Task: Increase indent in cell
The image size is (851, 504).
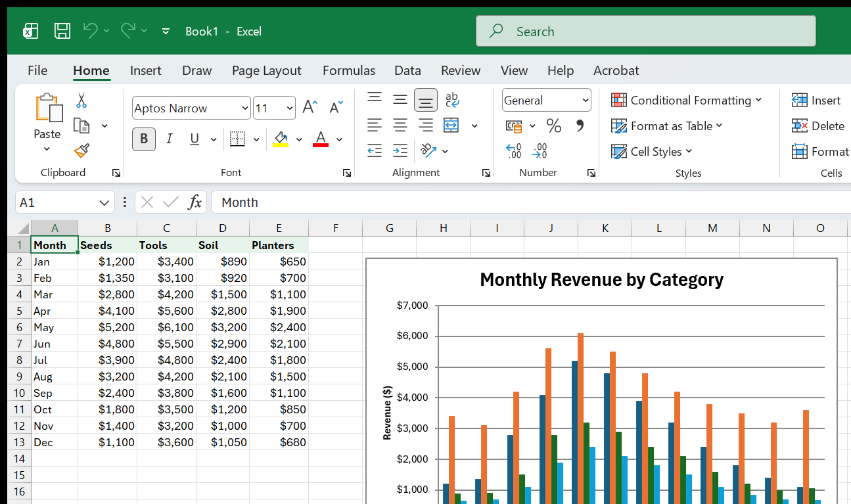Action: [x=400, y=151]
